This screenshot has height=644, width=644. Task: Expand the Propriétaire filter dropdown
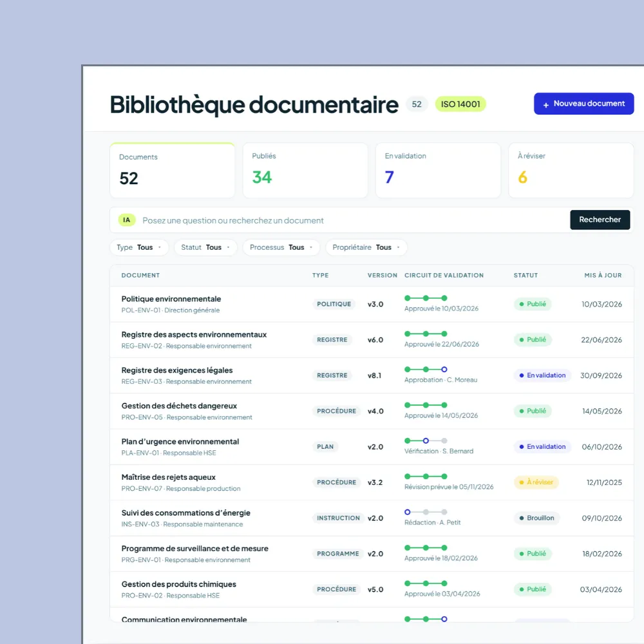(x=366, y=247)
